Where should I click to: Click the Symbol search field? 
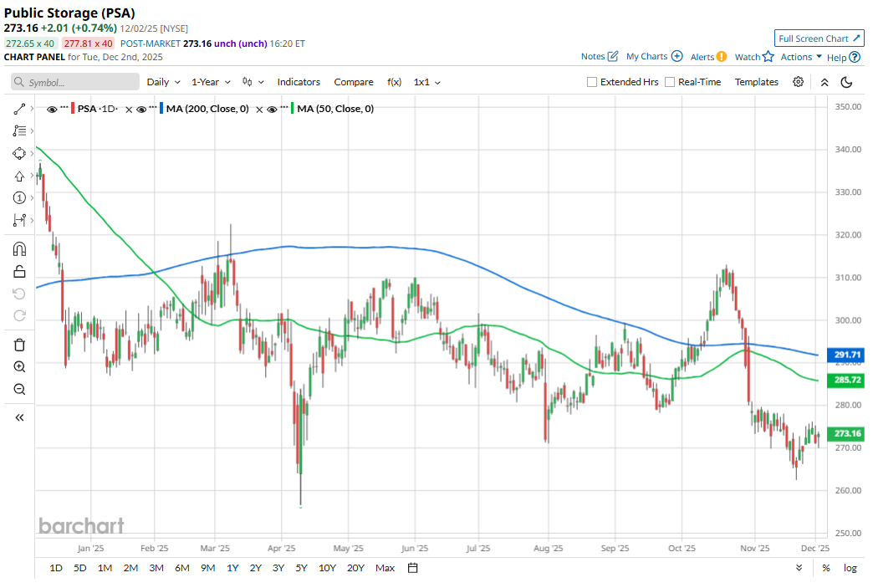click(75, 82)
